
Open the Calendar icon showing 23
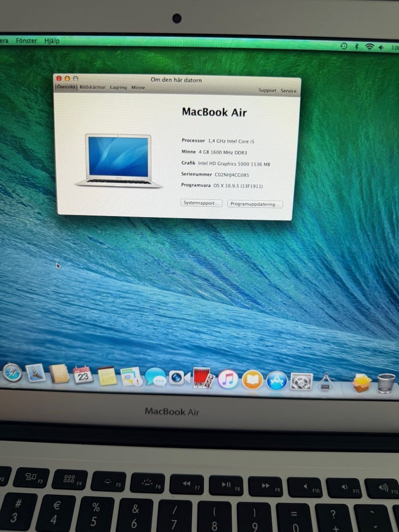pos(83,375)
